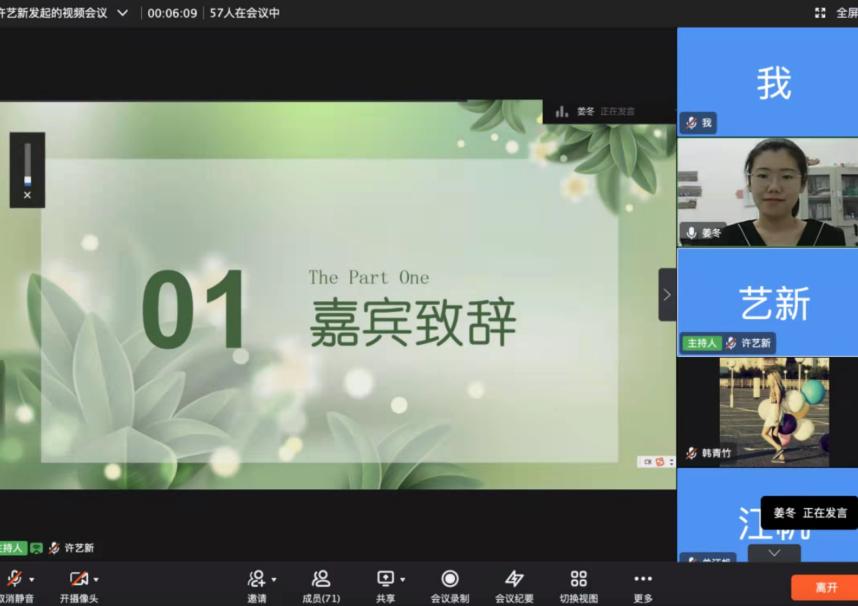Open 成员(71) members list
The width and height of the screenshot is (858, 606).
click(x=321, y=579)
